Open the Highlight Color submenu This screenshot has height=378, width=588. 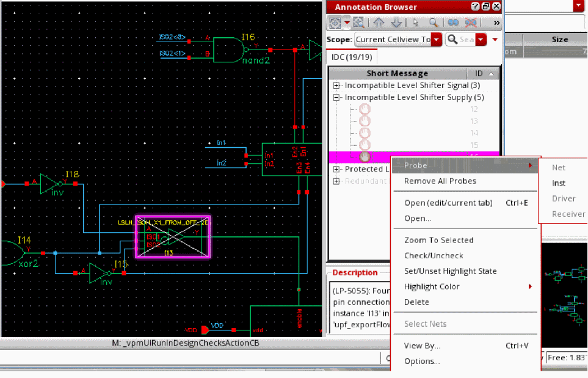[x=432, y=287]
